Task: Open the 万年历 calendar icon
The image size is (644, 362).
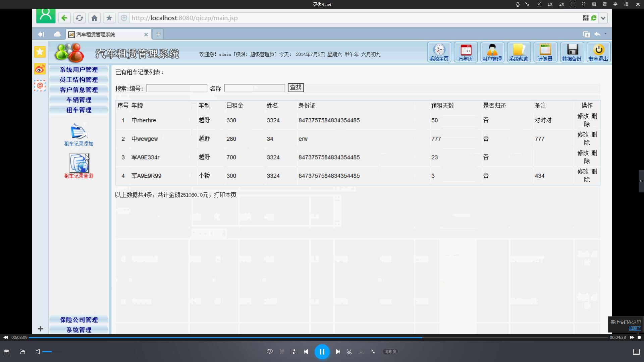Action: 466,52
